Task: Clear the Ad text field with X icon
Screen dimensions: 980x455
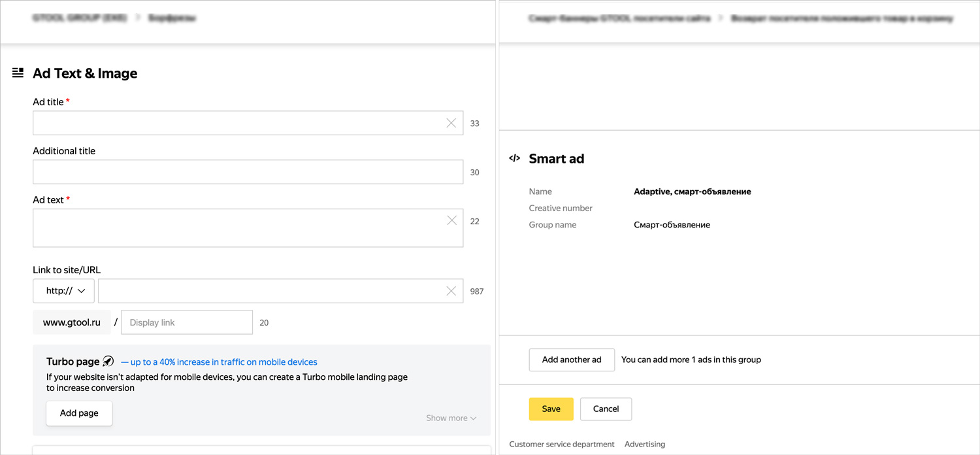Action: pos(451,220)
